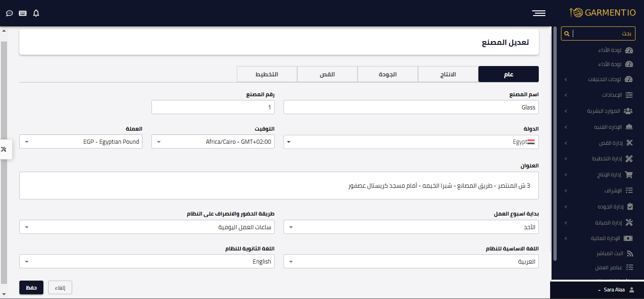Click the human resources people icon
The width and height of the screenshot is (644, 299).
coord(628,111)
